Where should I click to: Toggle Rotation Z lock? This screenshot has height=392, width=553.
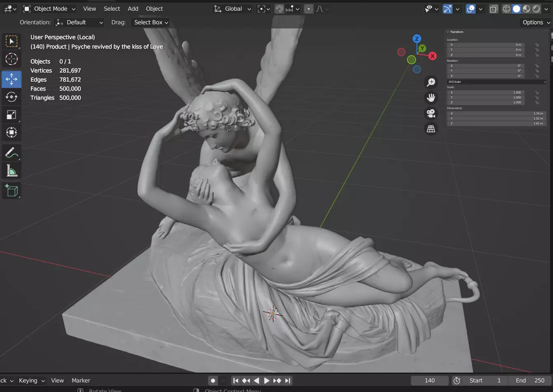point(537,76)
